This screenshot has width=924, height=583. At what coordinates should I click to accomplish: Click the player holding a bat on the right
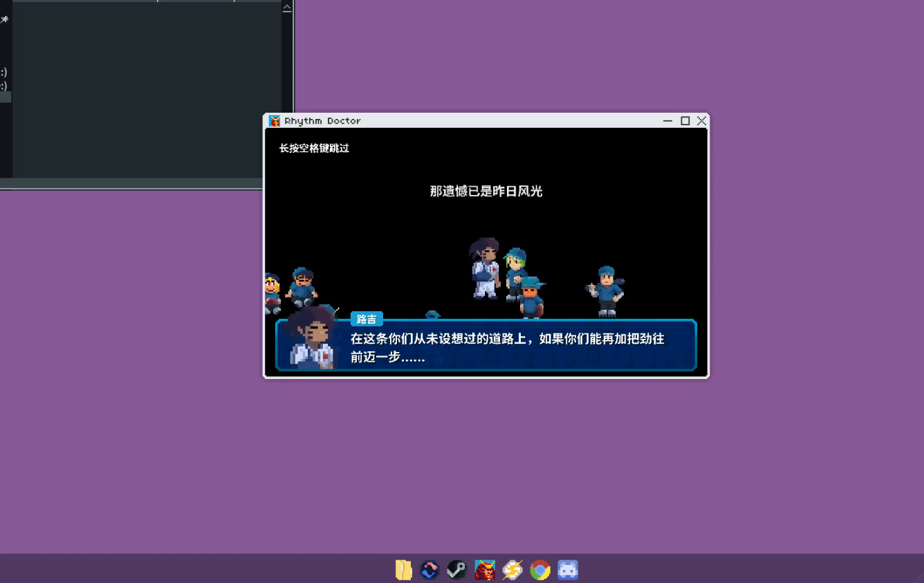click(606, 291)
